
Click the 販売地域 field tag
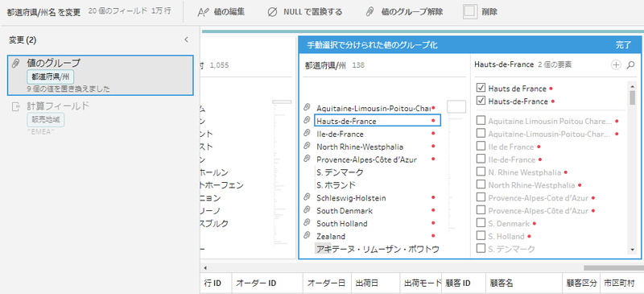tap(46, 120)
